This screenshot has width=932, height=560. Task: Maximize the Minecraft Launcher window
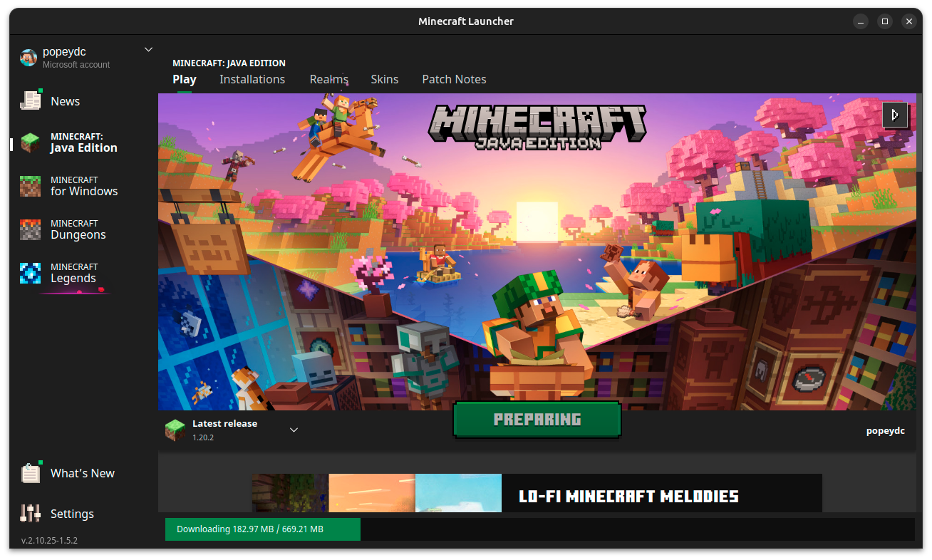884,21
